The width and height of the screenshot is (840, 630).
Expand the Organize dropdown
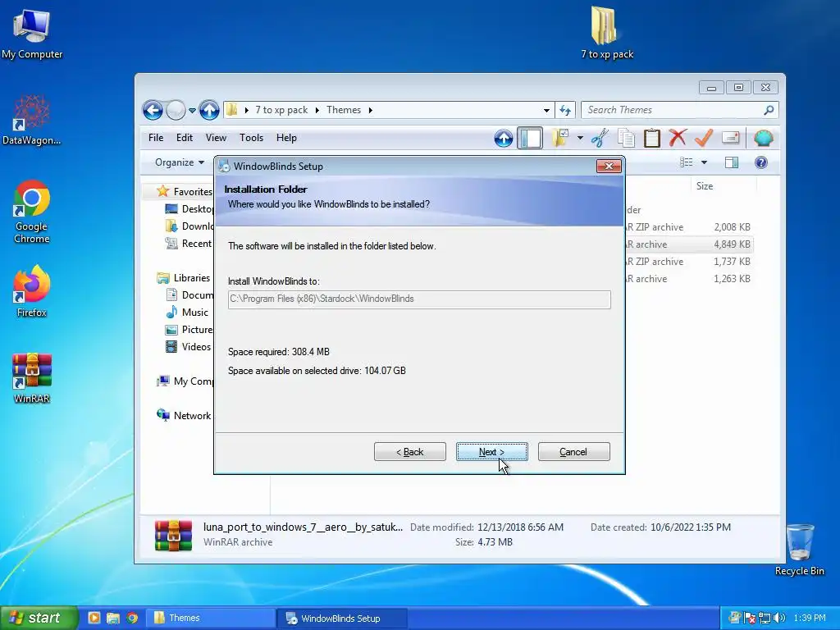[x=180, y=162]
